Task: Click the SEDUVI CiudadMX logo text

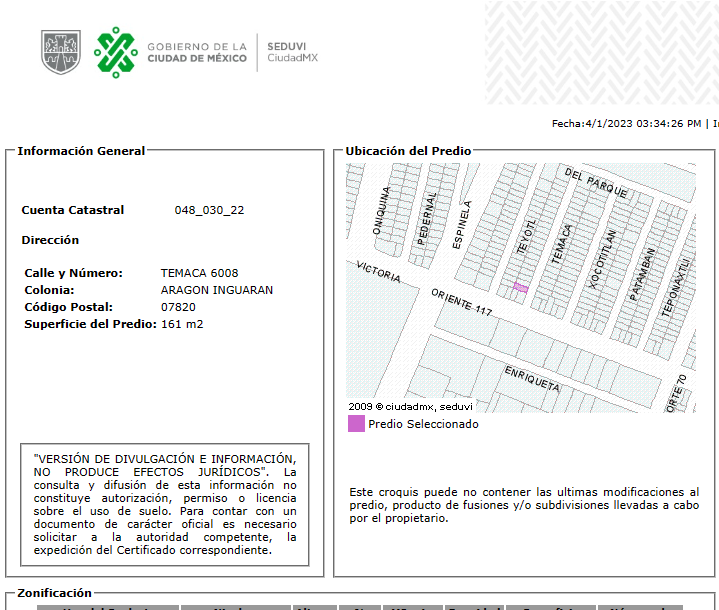Action: tap(293, 52)
